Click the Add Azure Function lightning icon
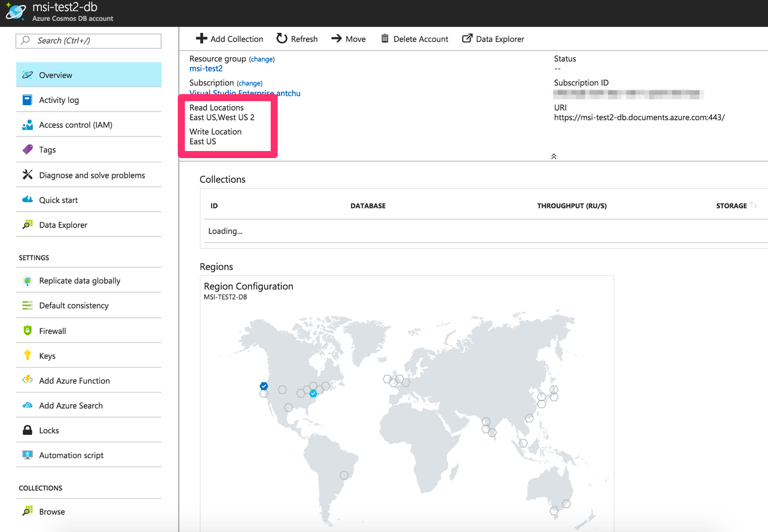The width and height of the screenshot is (768, 532). (x=27, y=380)
